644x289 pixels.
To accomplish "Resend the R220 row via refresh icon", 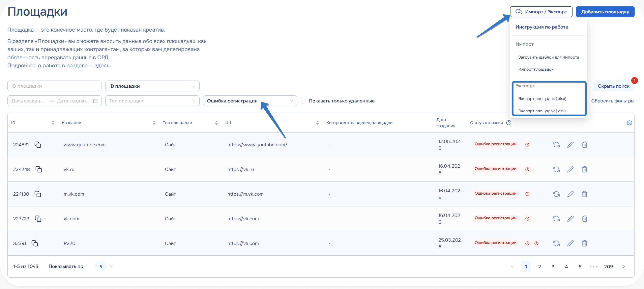I will 556,243.
